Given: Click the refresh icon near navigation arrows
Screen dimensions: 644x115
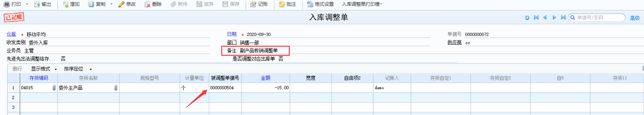Looking at the screenshot, I should coord(527,18).
